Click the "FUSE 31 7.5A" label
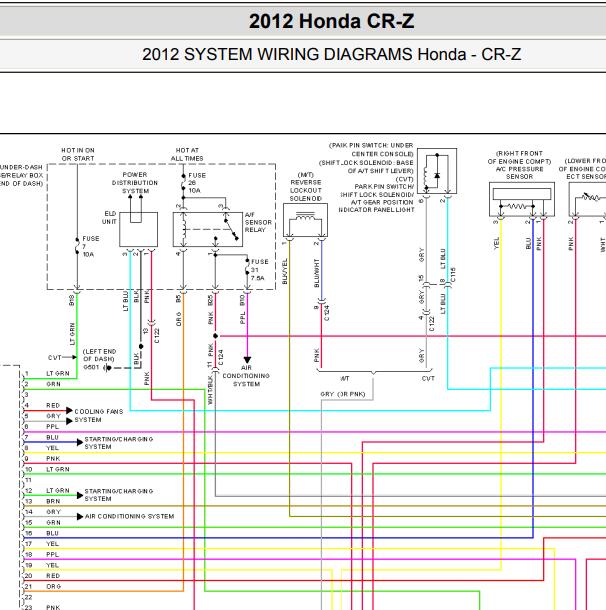 [x=259, y=270]
